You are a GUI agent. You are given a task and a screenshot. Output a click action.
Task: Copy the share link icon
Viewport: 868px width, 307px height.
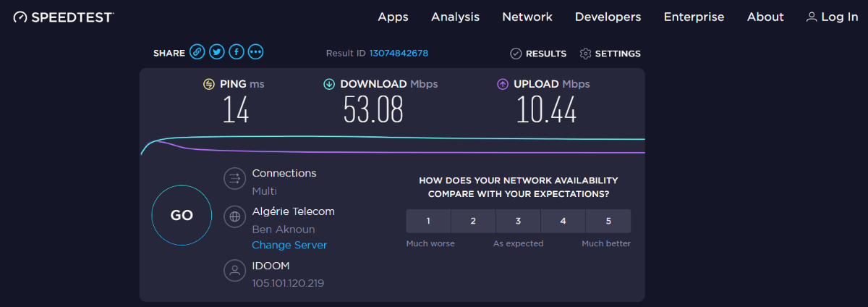197,52
